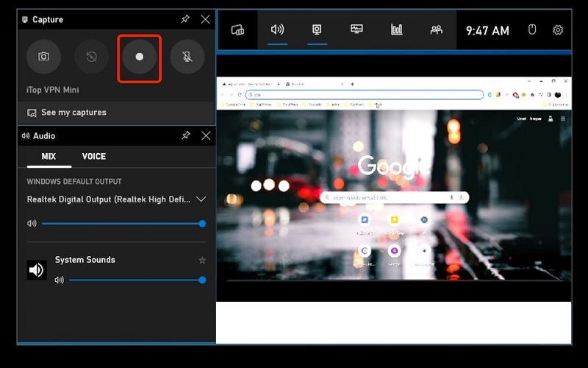Click the record last 30 seconds button
The width and height of the screenshot is (588, 368).
(91, 57)
